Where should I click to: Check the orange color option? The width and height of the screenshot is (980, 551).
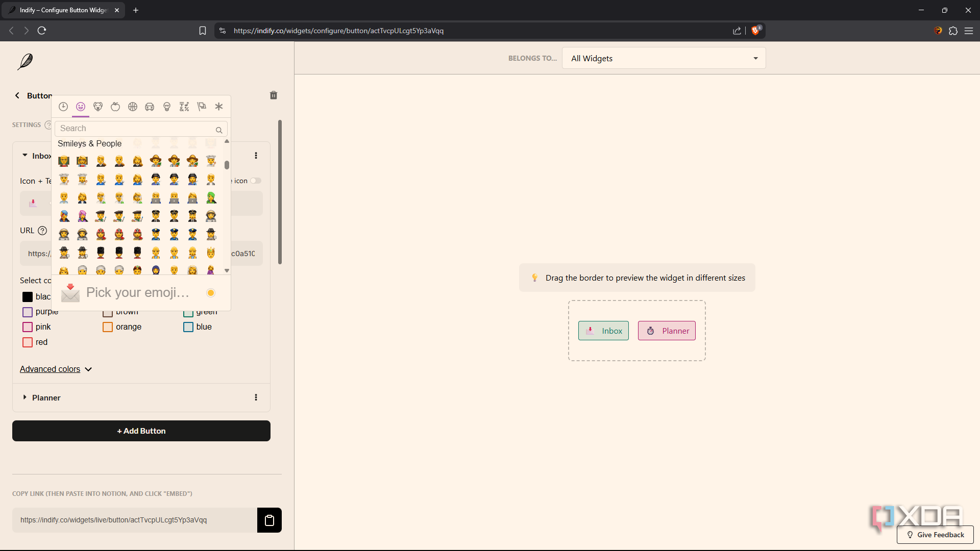pos(108,327)
